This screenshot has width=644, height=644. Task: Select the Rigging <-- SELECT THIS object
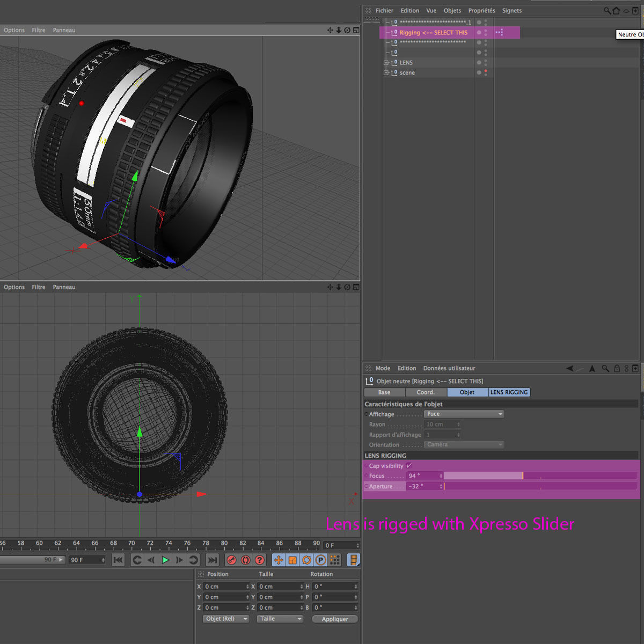coord(433,33)
